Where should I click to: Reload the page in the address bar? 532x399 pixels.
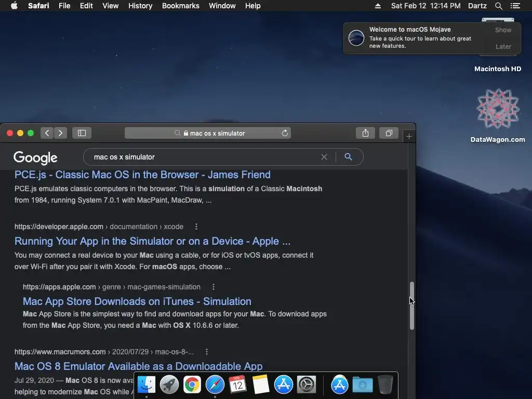point(285,133)
